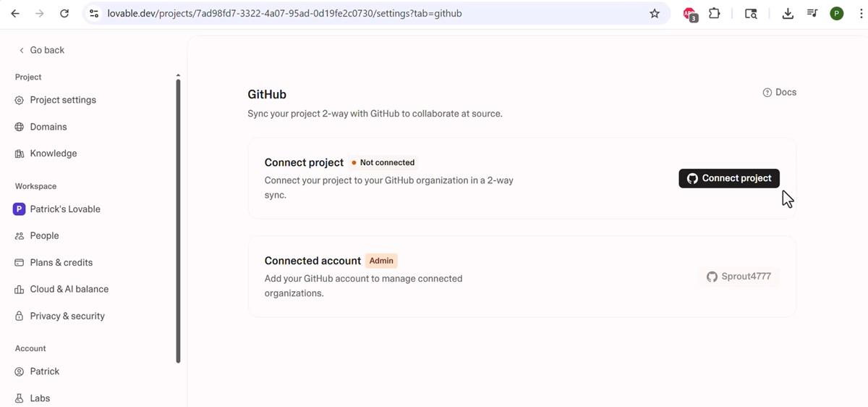The height and width of the screenshot is (407, 868).
Task: Click the Not connected status badge
Action: click(x=383, y=162)
